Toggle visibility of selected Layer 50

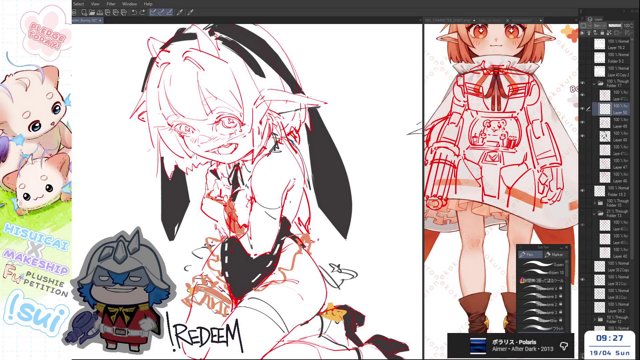click(x=582, y=109)
